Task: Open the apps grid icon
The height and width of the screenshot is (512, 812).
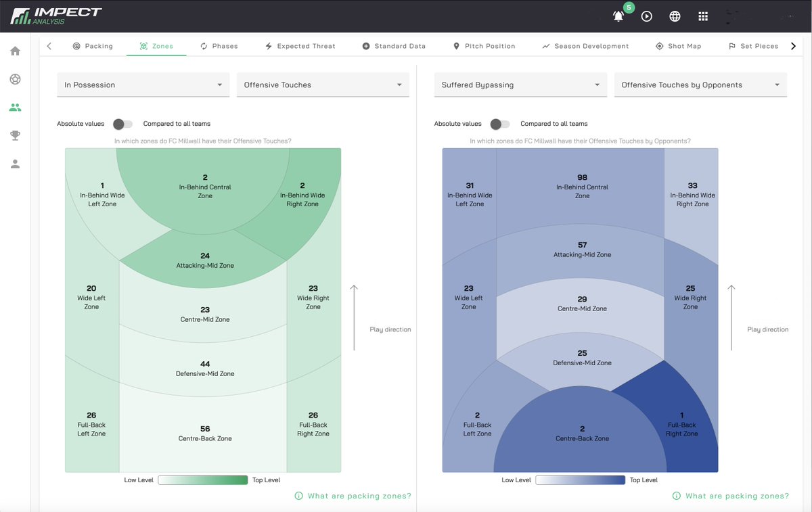Action: pos(703,16)
